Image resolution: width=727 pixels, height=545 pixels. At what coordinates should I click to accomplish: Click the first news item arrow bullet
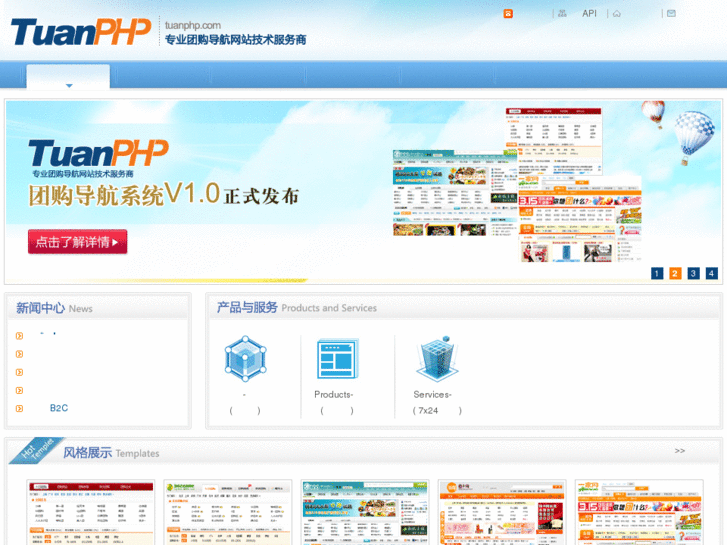point(19,336)
